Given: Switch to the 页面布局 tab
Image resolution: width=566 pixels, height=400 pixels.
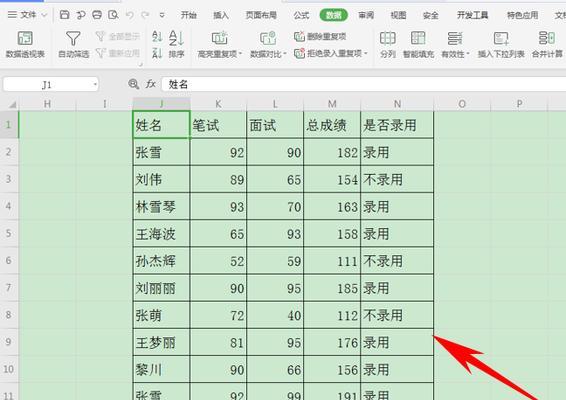Looking at the screenshot, I should click(261, 15).
